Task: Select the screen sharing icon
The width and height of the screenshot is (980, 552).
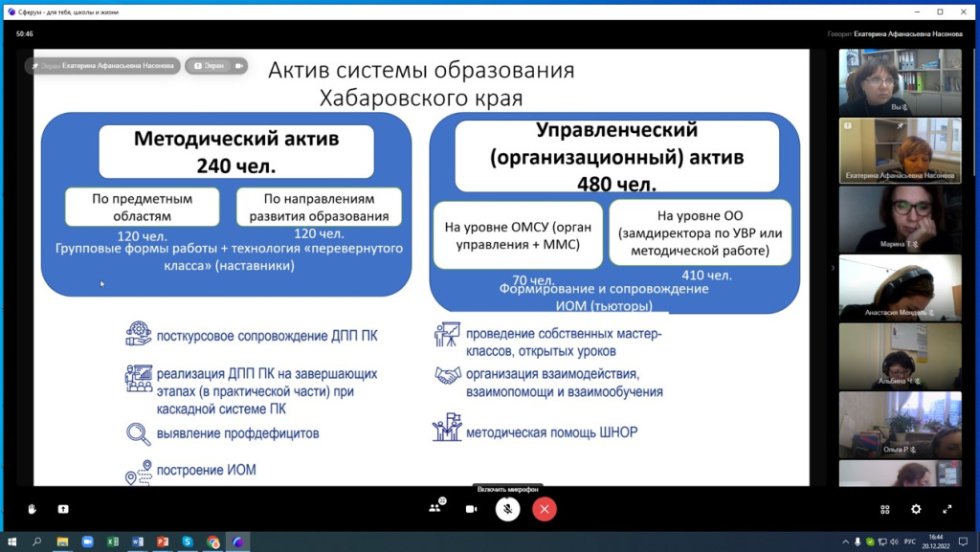Action: [x=62, y=509]
